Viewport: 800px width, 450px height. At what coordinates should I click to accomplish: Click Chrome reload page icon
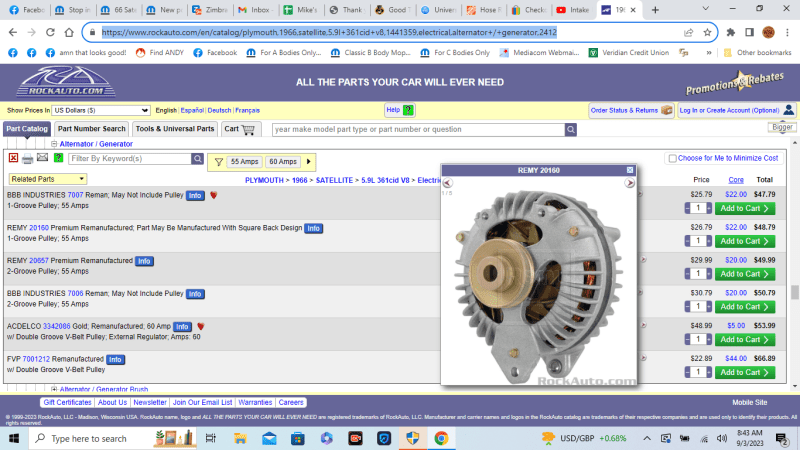point(50,32)
